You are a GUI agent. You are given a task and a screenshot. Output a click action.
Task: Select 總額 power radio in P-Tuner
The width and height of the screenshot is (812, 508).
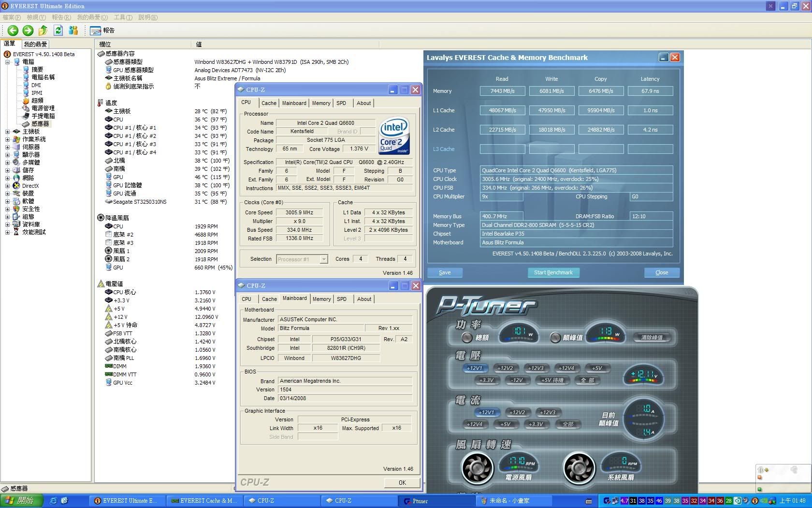[x=467, y=337]
